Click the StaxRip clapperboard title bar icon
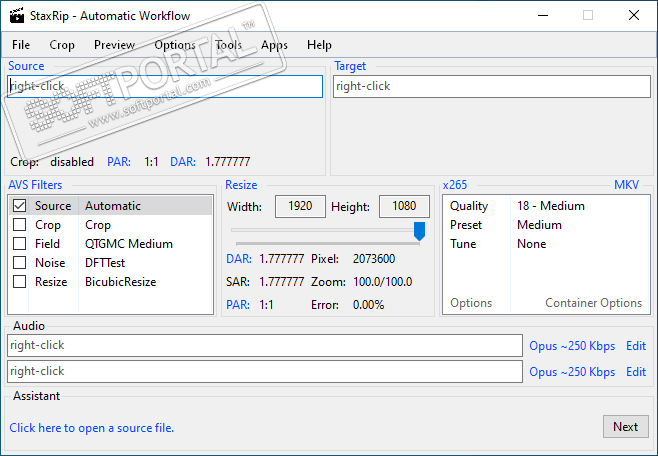Viewport: 658px width, 456px height. click(17, 16)
